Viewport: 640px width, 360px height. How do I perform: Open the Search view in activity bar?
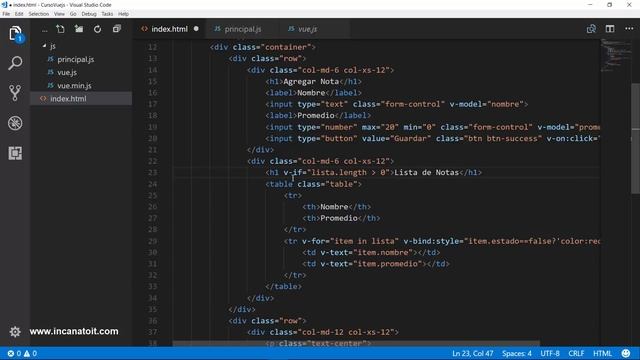tap(15, 63)
